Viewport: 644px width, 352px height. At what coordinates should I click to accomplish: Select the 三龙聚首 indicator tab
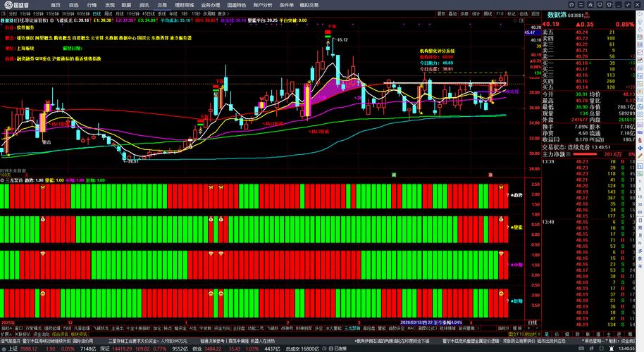(352, 328)
